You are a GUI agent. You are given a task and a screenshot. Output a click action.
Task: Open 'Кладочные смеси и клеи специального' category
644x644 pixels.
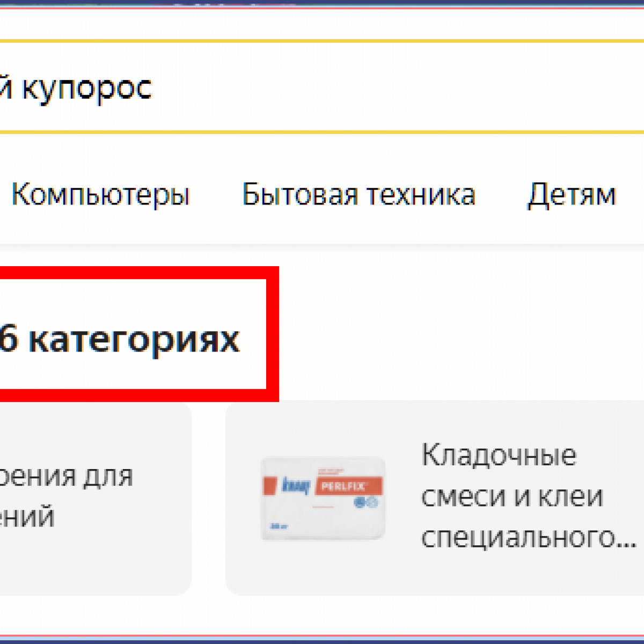[435, 497]
